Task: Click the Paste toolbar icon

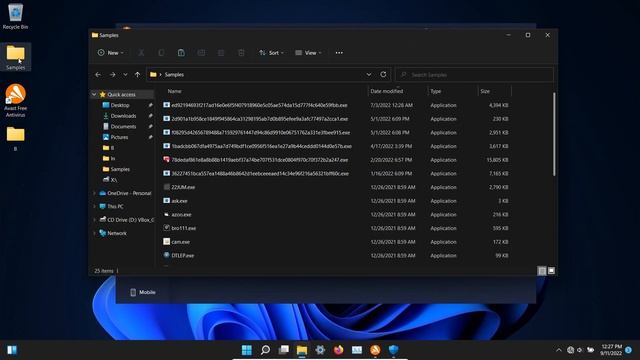Action: [181, 53]
